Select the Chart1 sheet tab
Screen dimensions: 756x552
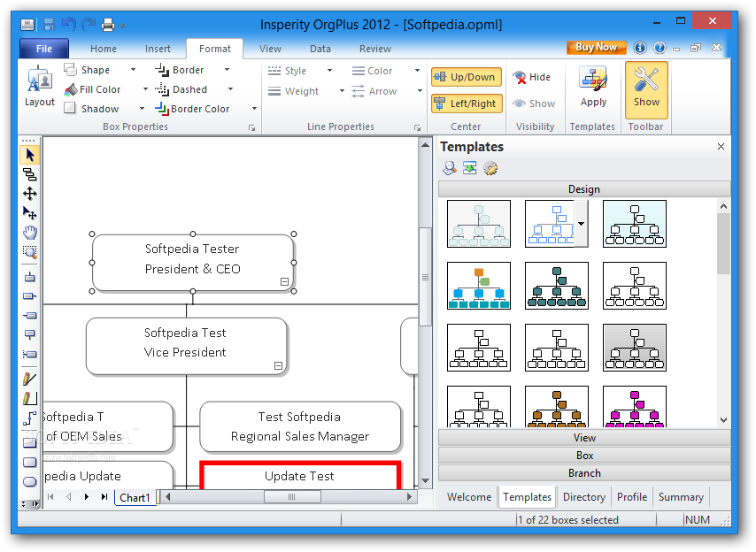[x=135, y=497]
